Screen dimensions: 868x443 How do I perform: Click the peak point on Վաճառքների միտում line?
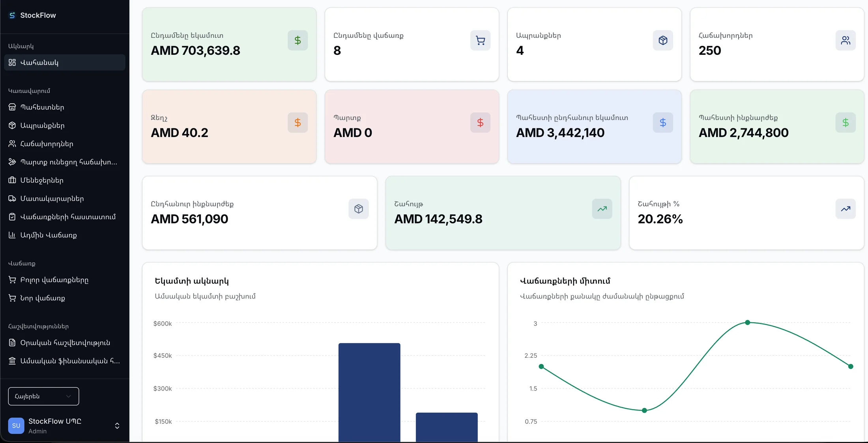(747, 323)
